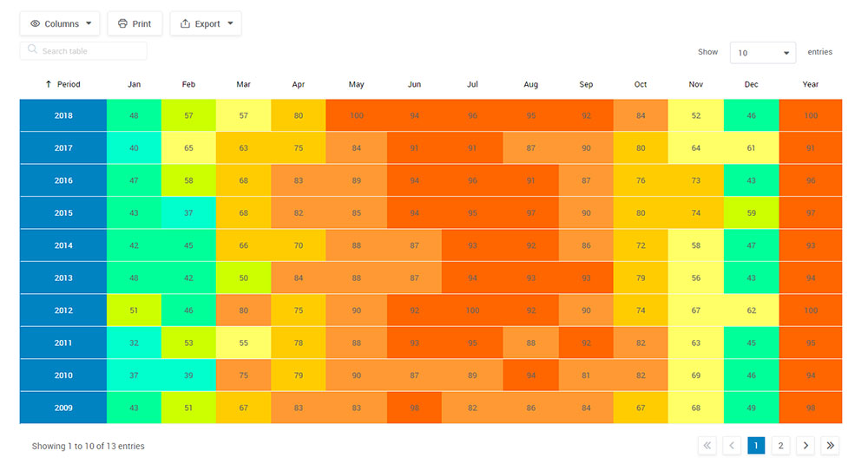
Task: Jump to last page double-chevron
Action: (831, 446)
